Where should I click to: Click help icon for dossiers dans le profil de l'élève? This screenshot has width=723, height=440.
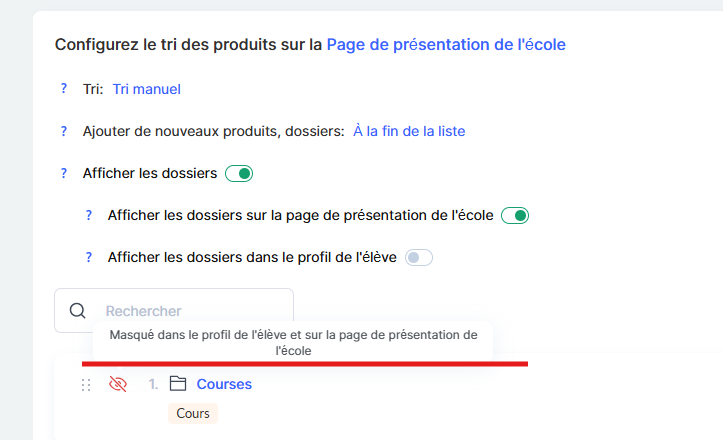[88, 257]
